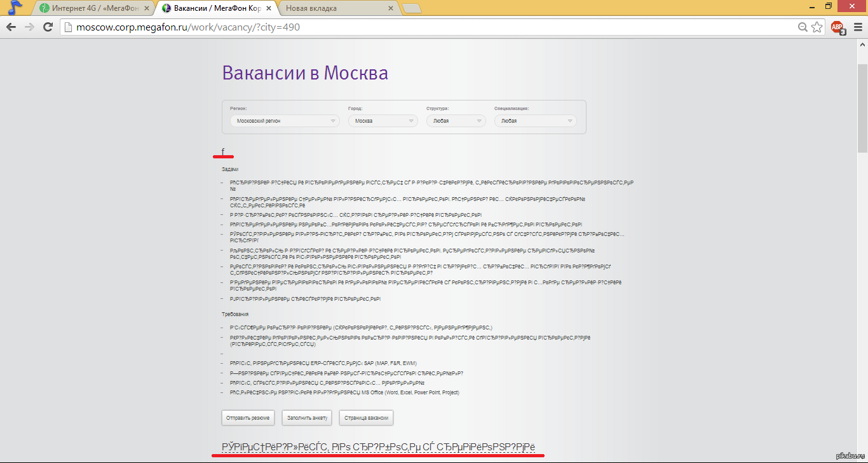Viewport: 868px width, 463px height.
Task: Click the magnifier zoom icon in address bar
Action: click(803, 27)
